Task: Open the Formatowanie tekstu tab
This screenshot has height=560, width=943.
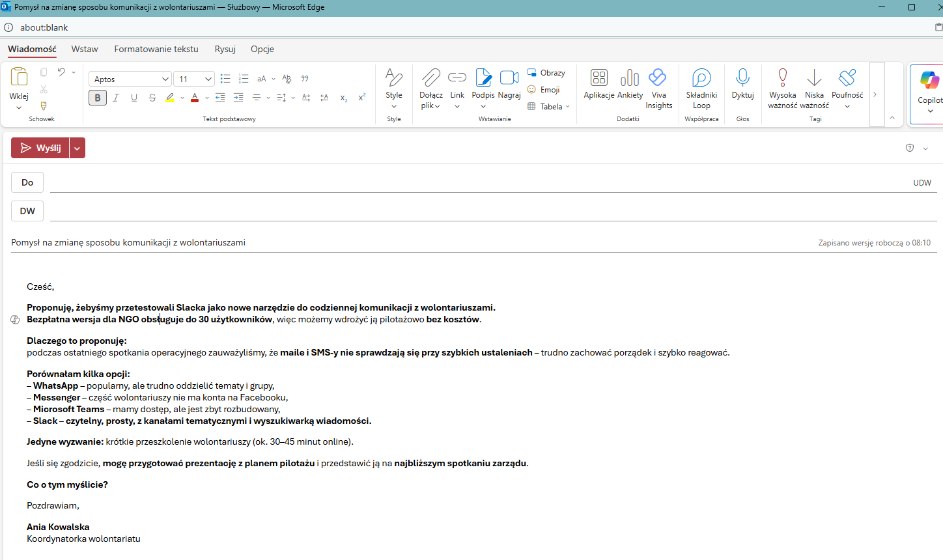Action: [156, 49]
